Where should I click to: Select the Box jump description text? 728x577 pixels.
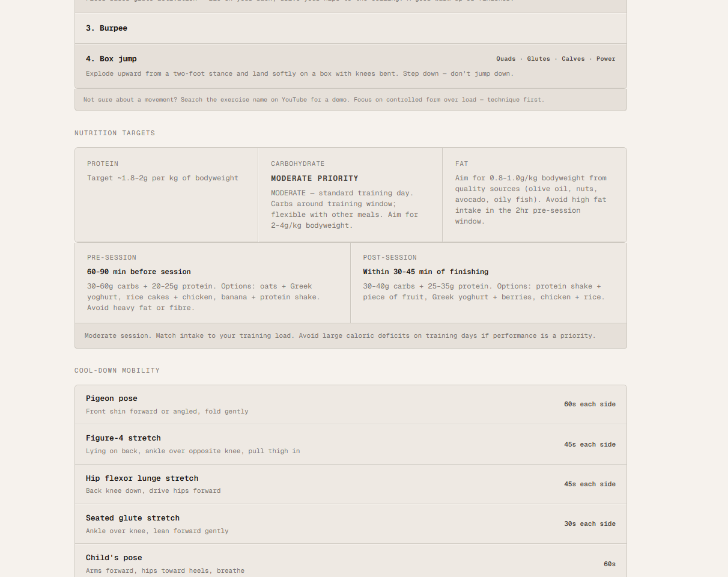point(300,73)
